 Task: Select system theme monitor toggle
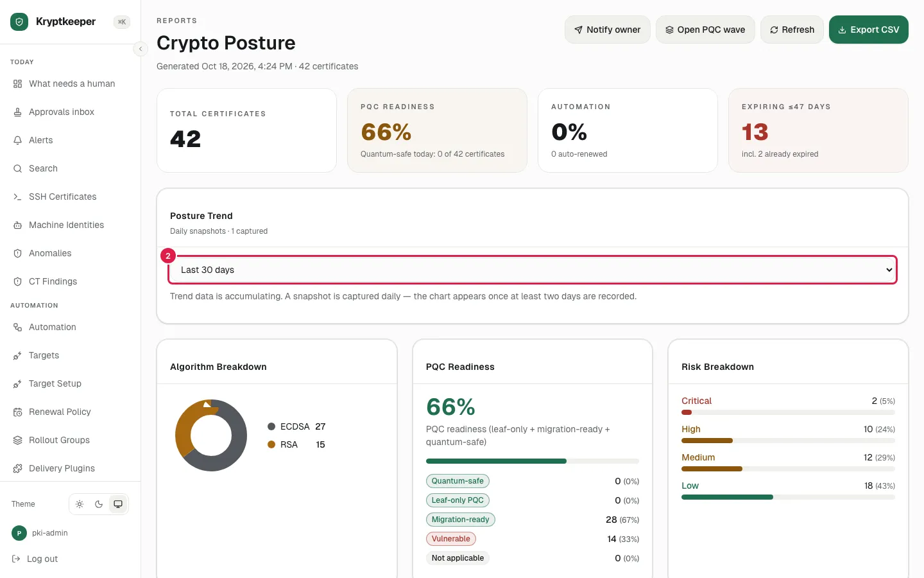118,504
